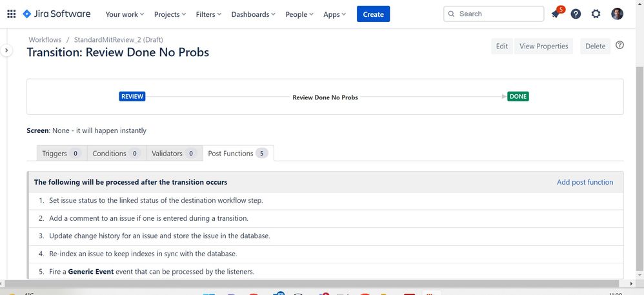Open the Projects dropdown

(170, 14)
